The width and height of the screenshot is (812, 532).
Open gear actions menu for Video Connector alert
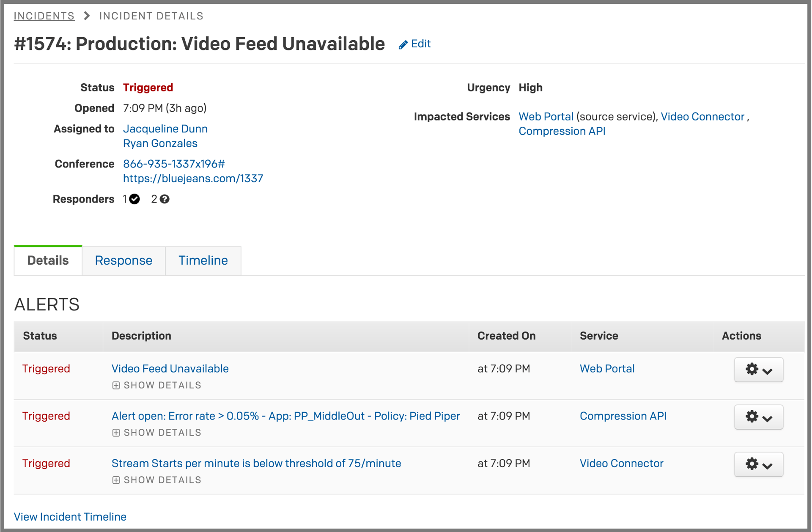point(758,464)
